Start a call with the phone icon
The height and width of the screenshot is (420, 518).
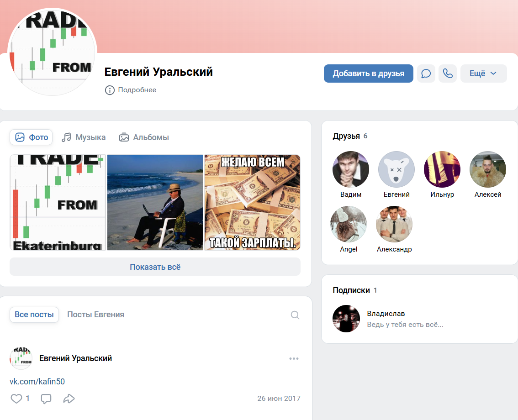pos(447,73)
